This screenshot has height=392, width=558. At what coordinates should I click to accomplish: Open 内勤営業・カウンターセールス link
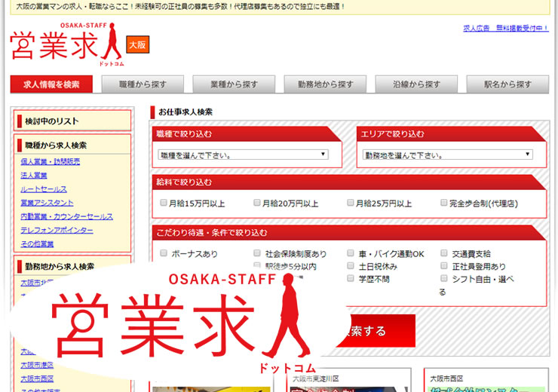point(66,216)
